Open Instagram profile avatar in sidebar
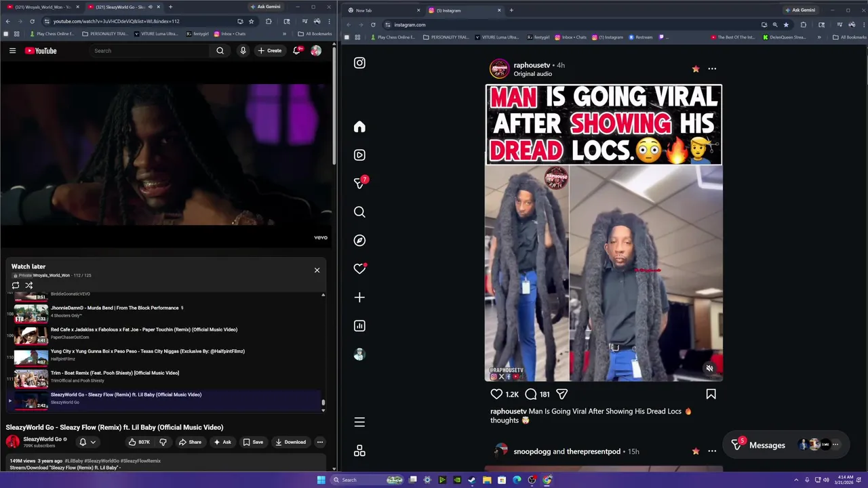The image size is (868, 488). 359,354
